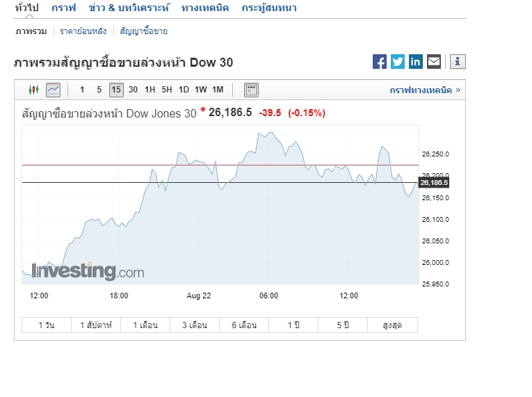Screen dimensions: 532x397
Task: Switch to the 1H interval
Action: point(150,90)
